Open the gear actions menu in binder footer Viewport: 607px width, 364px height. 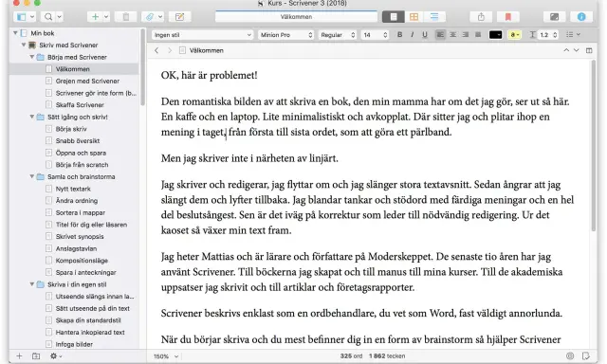pos(55,355)
